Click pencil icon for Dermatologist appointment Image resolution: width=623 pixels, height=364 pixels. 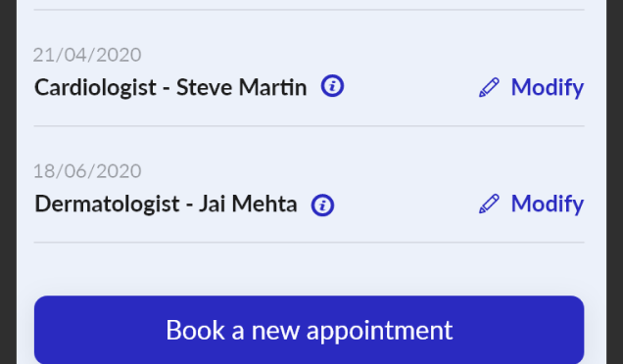(x=489, y=204)
